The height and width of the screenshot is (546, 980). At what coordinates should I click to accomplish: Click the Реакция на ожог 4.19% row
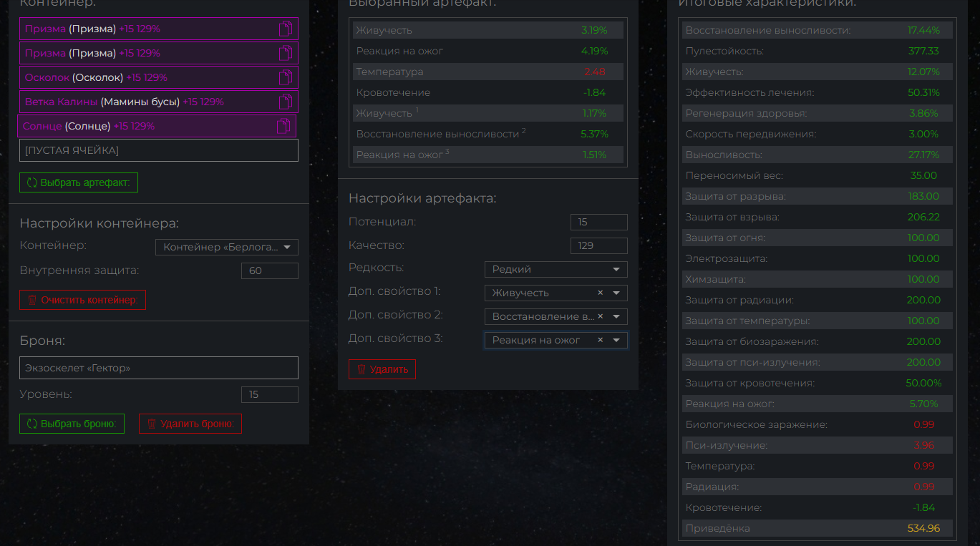(x=488, y=51)
